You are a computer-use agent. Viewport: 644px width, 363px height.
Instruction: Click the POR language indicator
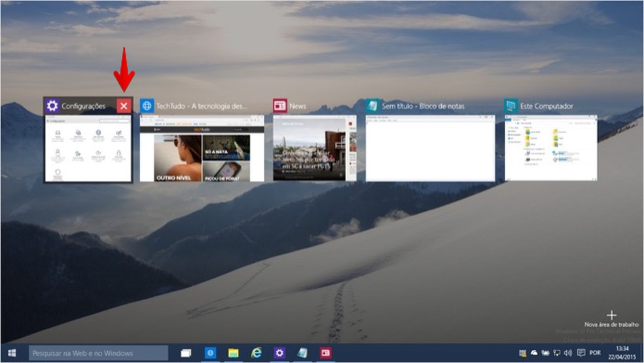tap(595, 353)
